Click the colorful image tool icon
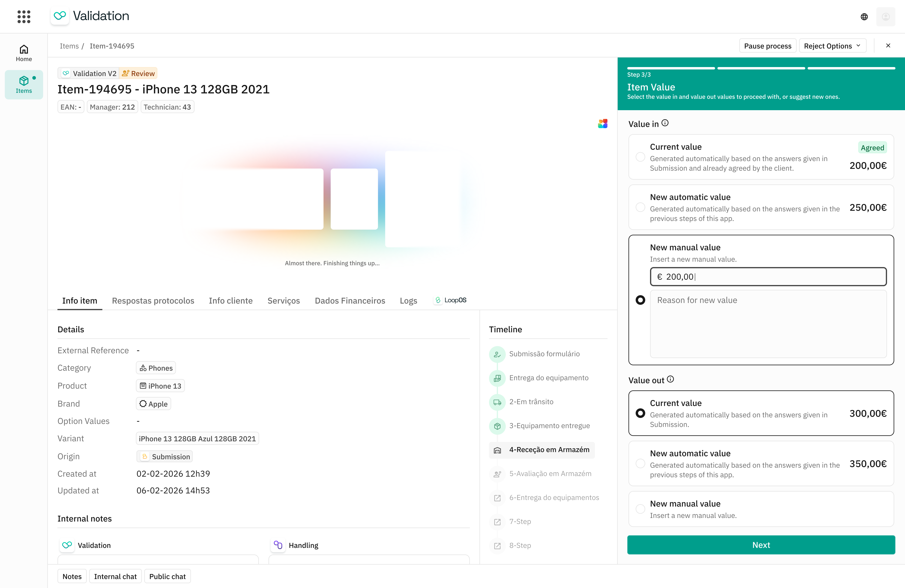Screen dimensions: 905x588 click(x=603, y=124)
